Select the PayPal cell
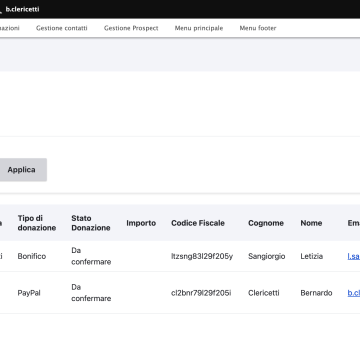 pos(29,293)
